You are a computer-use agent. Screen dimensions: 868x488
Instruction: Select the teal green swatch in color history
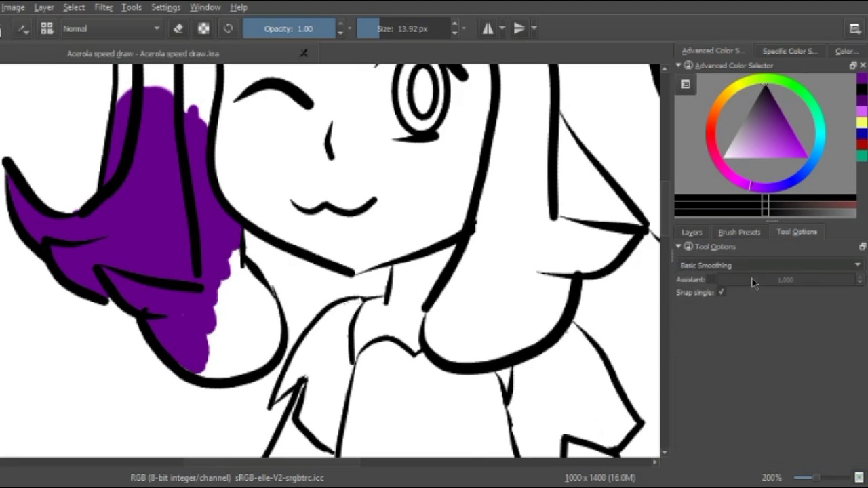pyautogui.click(x=862, y=156)
